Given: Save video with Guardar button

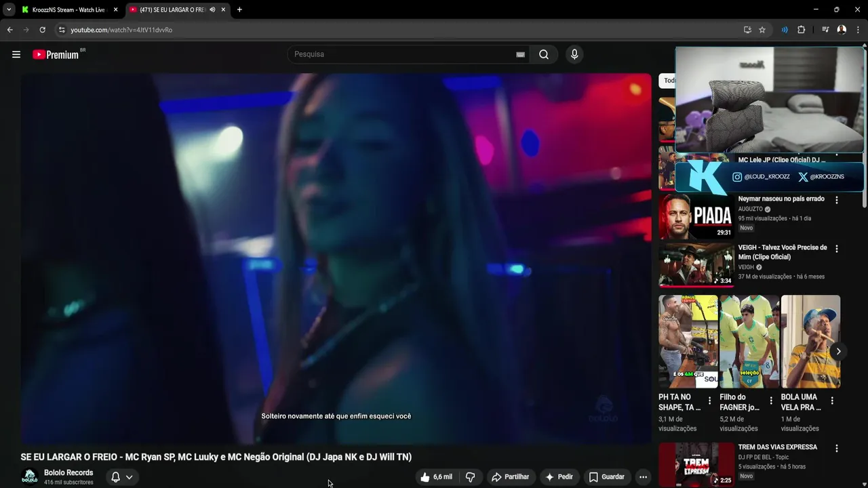Looking at the screenshot, I should 607,477.
